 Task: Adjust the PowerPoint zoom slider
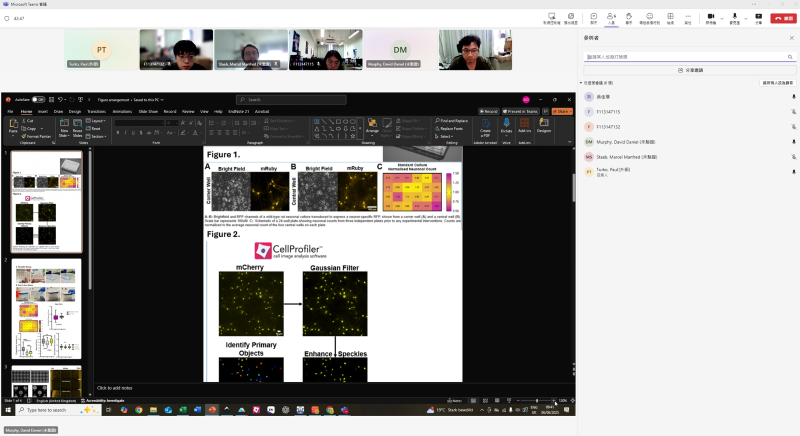537,400
